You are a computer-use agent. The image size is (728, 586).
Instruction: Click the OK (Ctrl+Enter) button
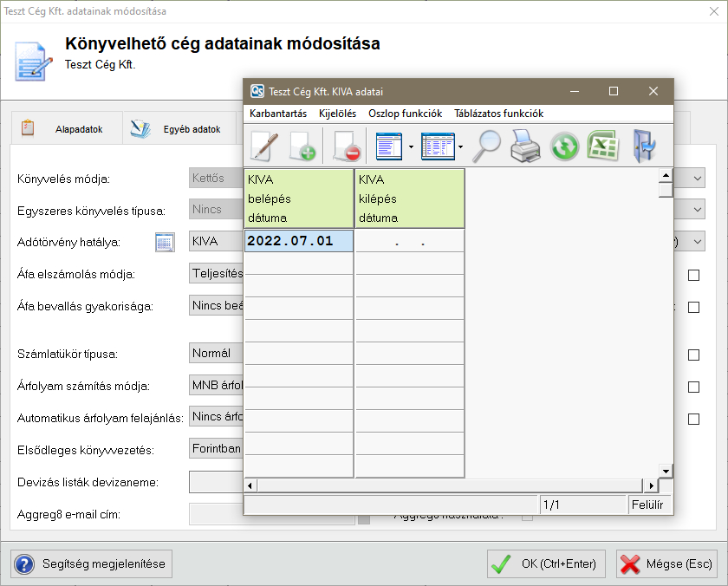tap(545, 563)
